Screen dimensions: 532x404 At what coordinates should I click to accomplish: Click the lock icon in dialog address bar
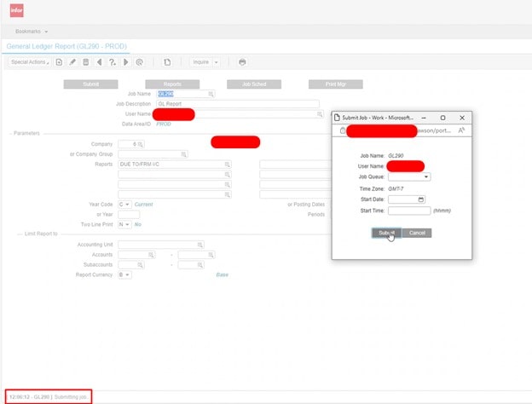pos(343,130)
